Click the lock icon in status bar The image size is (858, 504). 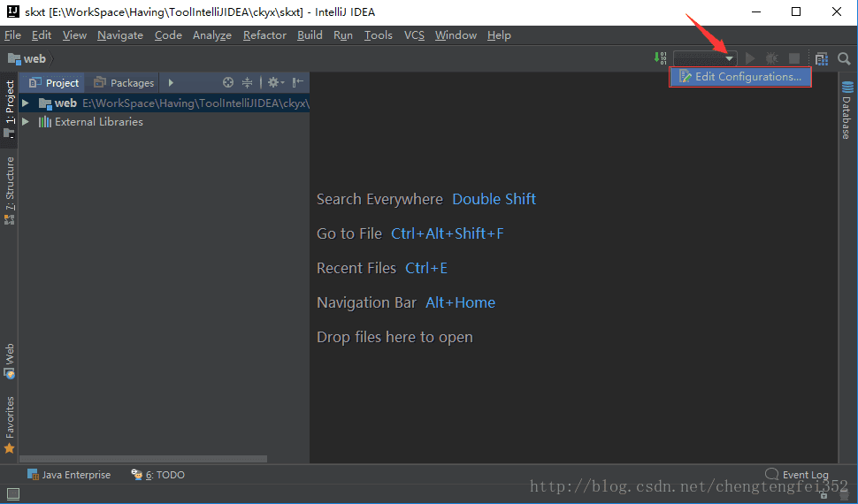click(x=824, y=494)
